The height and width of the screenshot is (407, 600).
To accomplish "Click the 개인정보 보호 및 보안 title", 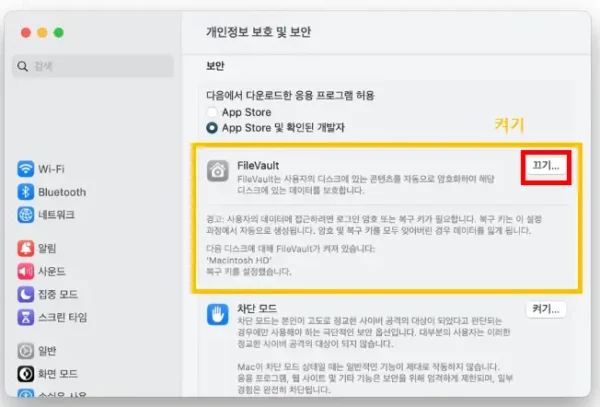I will 259,32.
